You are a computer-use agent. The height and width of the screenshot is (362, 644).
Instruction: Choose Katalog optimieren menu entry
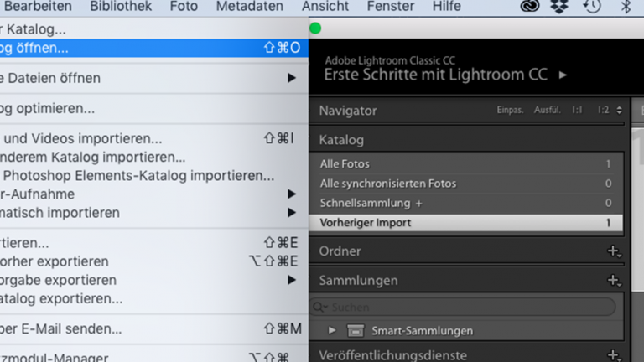(x=154, y=109)
